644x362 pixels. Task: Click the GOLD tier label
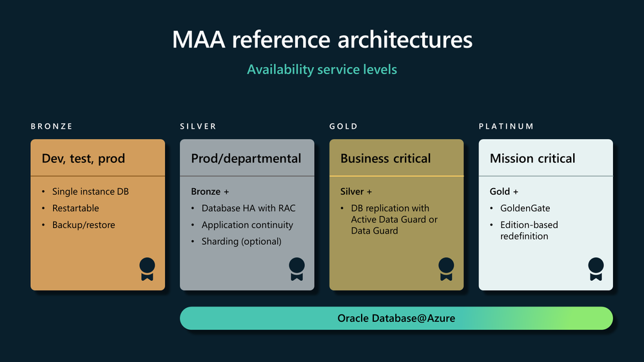pyautogui.click(x=344, y=126)
